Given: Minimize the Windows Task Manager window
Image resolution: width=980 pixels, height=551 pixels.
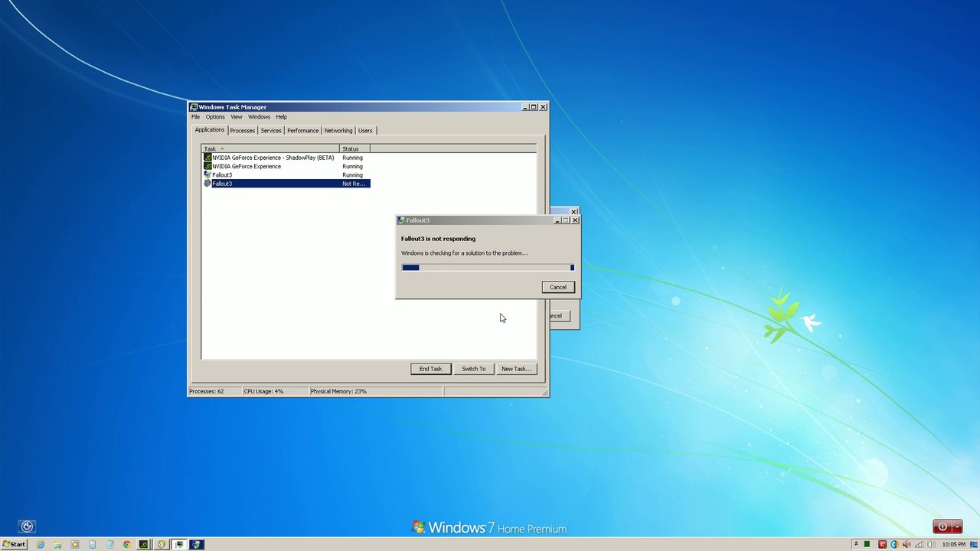Looking at the screenshot, I should pyautogui.click(x=525, y=107).
